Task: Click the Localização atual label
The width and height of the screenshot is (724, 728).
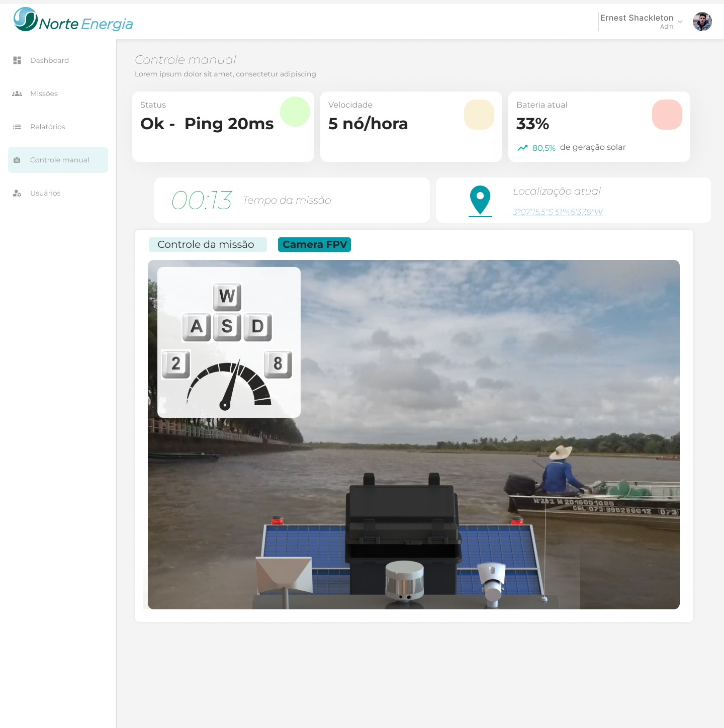Action: tap(557, 191)
